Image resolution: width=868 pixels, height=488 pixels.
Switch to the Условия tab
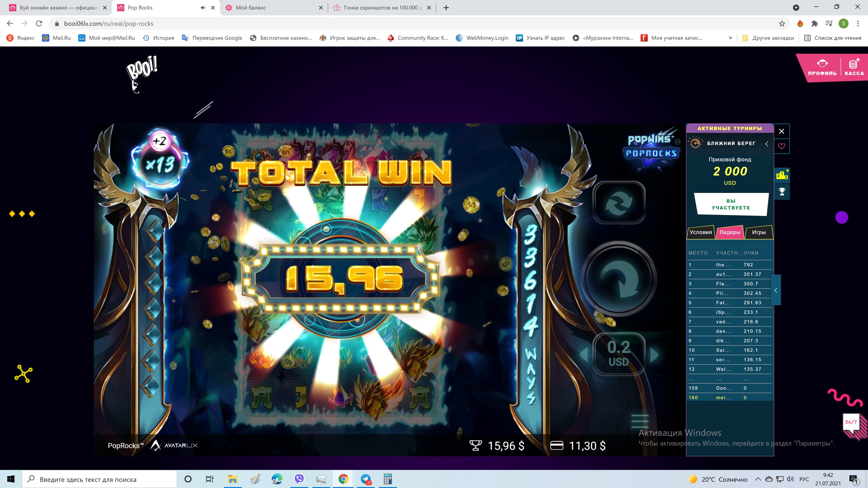pyautogui.click(x=701, y=232)
